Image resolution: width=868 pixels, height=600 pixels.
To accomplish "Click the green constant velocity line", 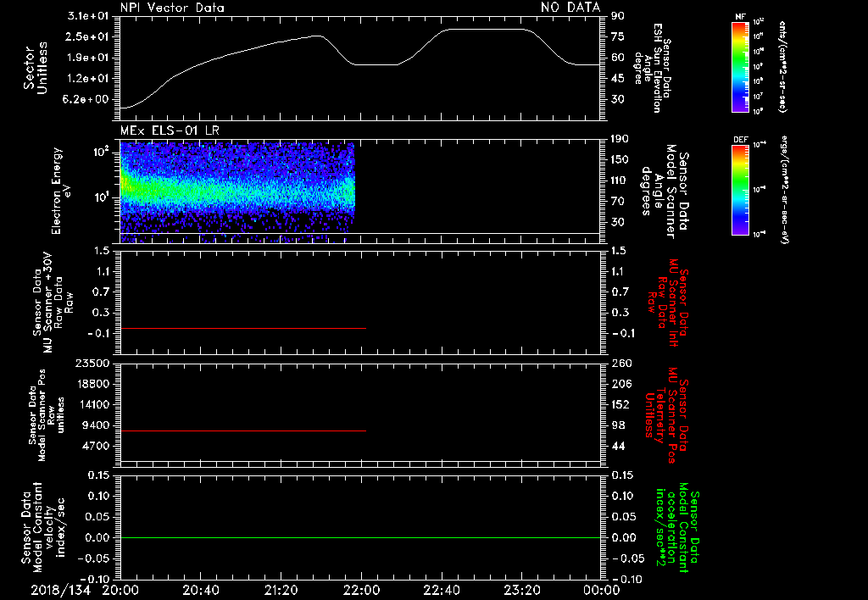I will pos(359,537).
